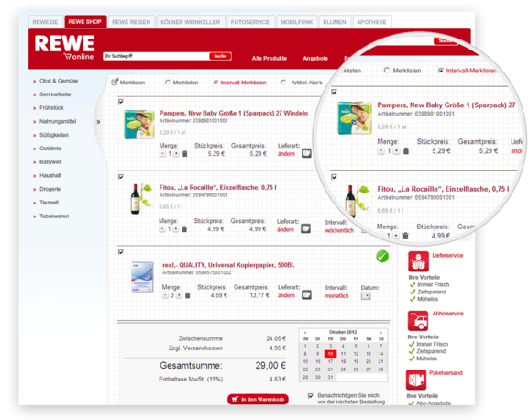Click the Lieferart icon for Fitou wine
Viewport: 529px width, 420px height.
point(305,228)
